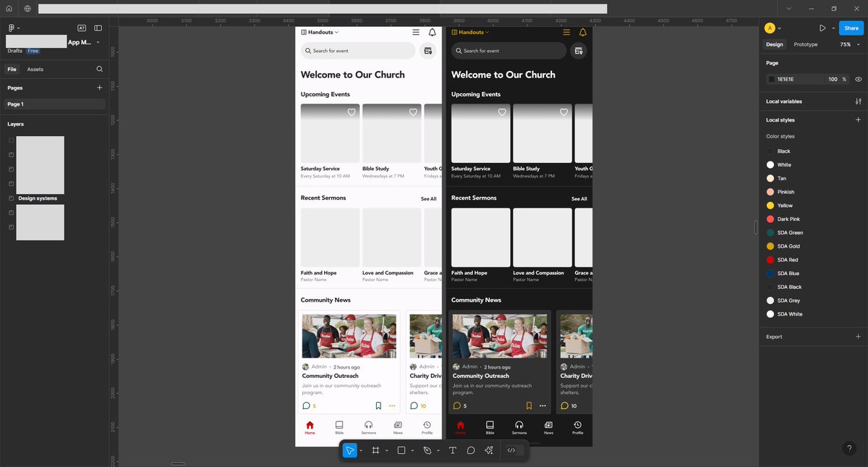Select the Frame tool

click(x=375, y=450)
